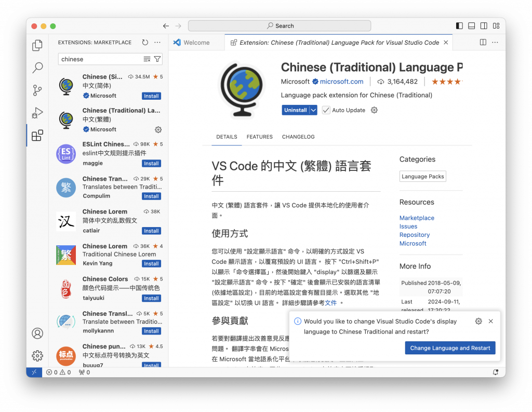Open notification gear options
The width and height of the screenshot is (532, 412).
pos(478,321)
